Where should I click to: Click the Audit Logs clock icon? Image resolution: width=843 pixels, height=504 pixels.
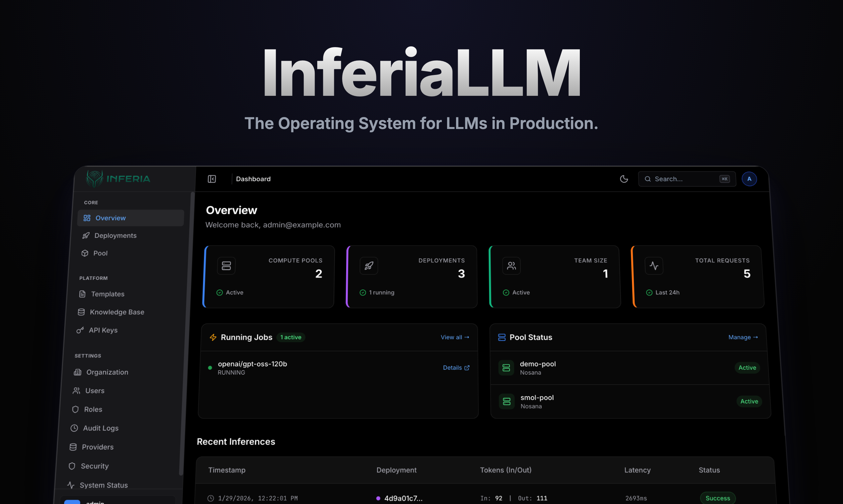(x=74, y=428)
